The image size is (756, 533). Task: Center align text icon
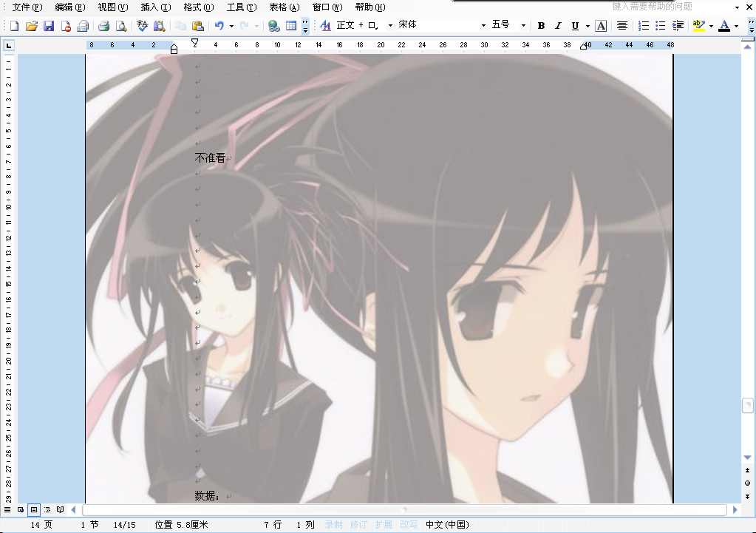[x=622, y=26]
